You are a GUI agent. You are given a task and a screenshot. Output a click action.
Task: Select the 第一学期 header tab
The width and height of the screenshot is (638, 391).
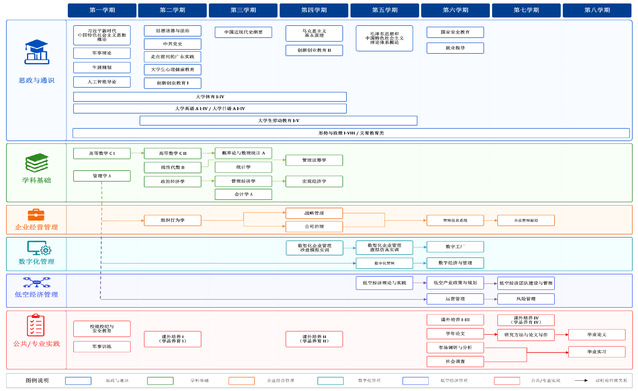coord(102,10)
